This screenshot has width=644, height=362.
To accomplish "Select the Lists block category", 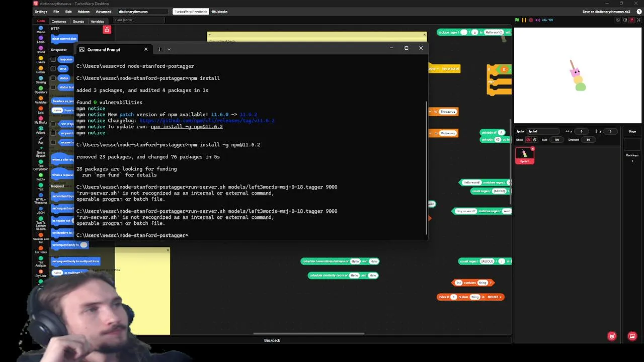I will [41, 110].
